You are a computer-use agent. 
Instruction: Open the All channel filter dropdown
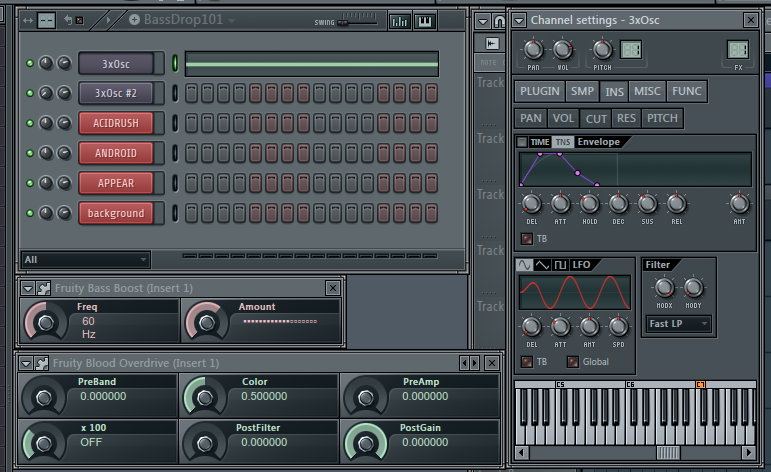[x=86, y=259]
